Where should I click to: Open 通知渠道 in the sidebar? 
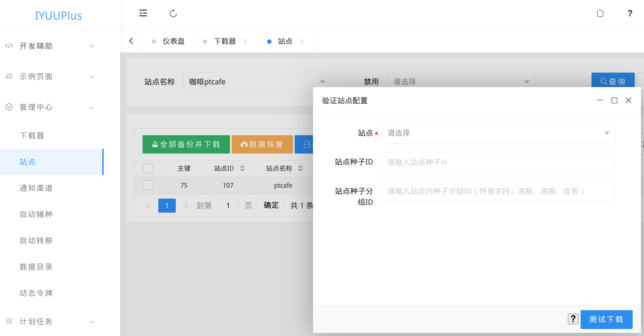(52, 188)
